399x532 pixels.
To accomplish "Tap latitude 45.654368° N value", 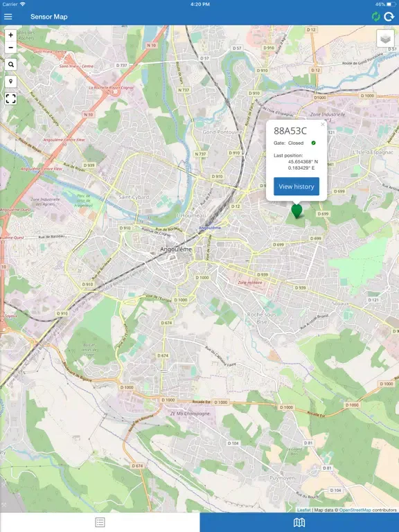I will [303, 161].
